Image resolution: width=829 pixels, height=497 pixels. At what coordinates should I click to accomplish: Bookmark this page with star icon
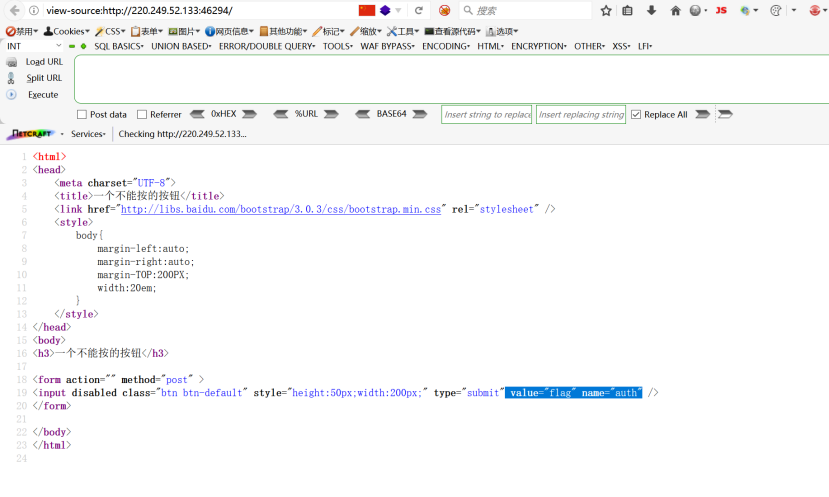[x=606, y=11]
